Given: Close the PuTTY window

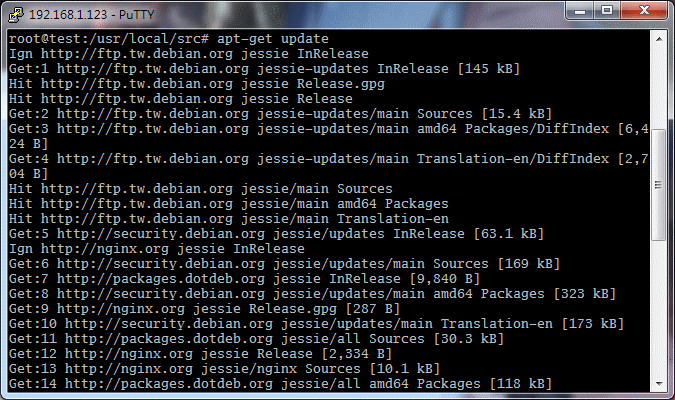Looking at the screenshot, I should click(x=644, y=10).
